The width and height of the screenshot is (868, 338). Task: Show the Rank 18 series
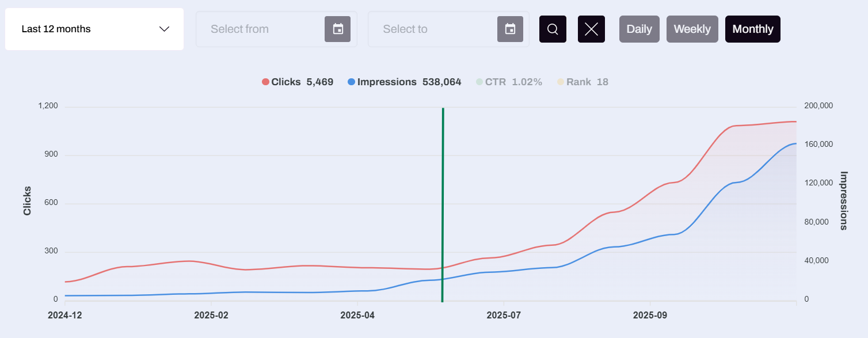(x=587, y=82)
